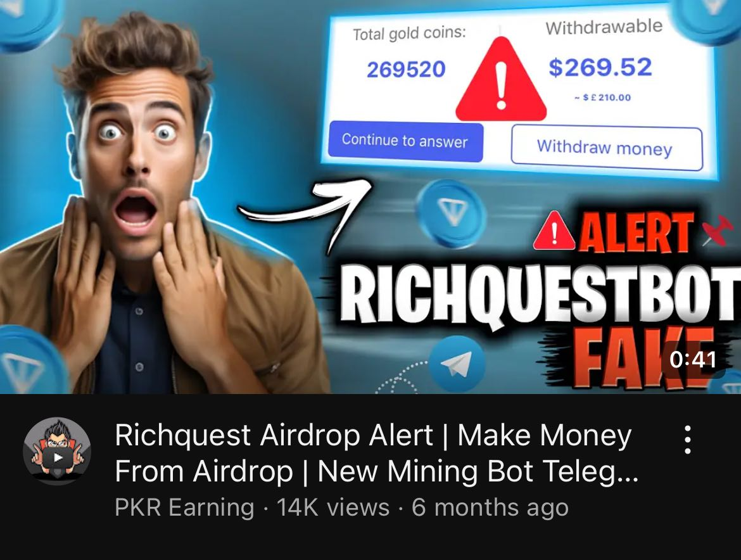Open the Richquest Airdrop Alert video title
The image size is (741, 560).
coord(376,453)
